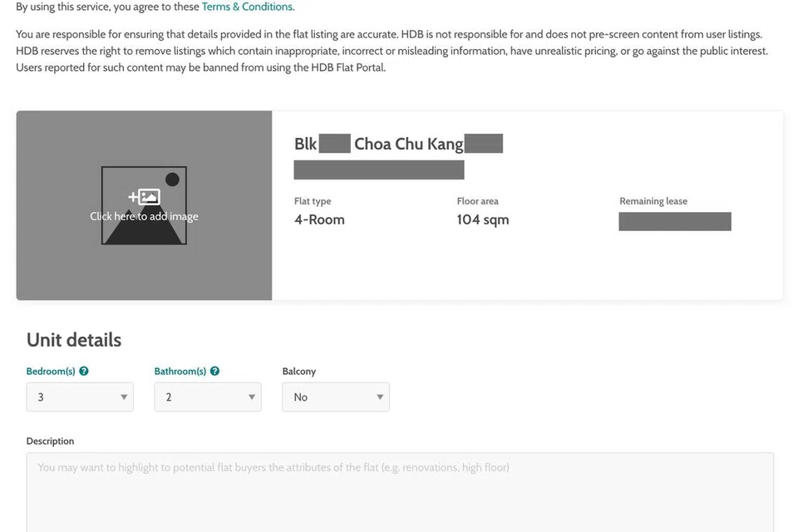This screenshot has height=532, width=798.
Task: Click the Remaining lease label
Action: pos(653,201)
